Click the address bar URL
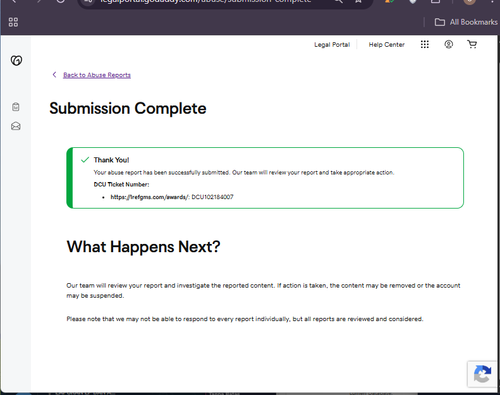The image size is (500, 395). 206,1
